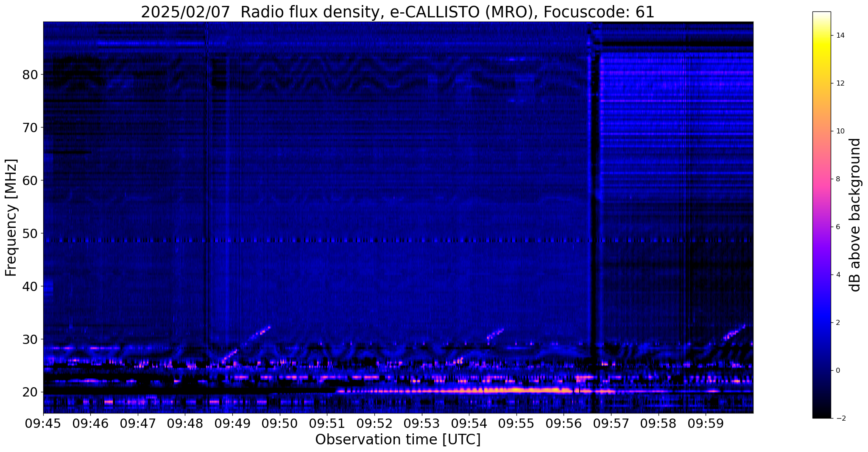
Task: Click the 09:46 time tick label
Action: point(90,423)
